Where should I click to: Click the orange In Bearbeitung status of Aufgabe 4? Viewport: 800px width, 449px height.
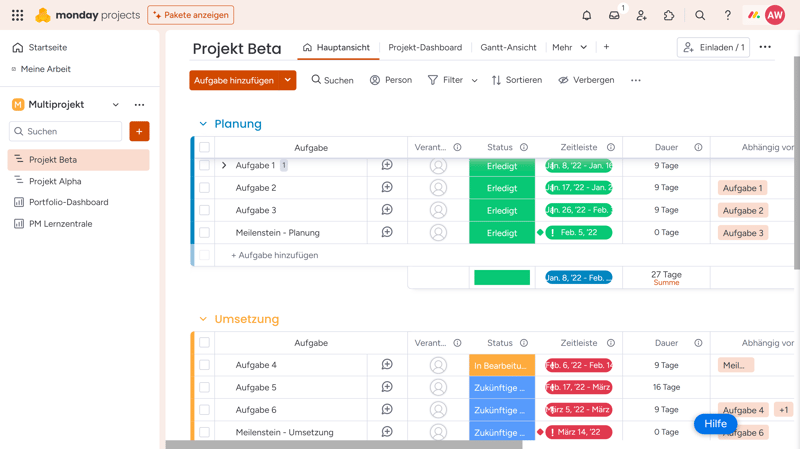(x=501, y=365)
